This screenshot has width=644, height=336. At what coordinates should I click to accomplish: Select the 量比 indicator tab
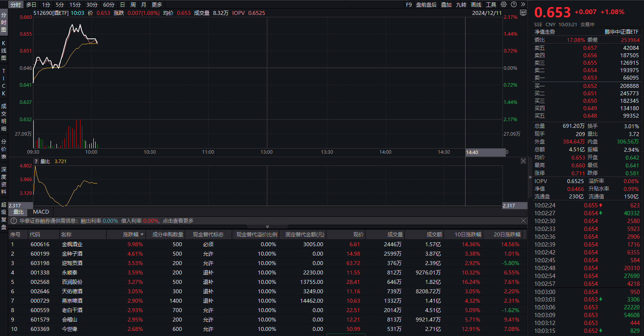[18, 212]
